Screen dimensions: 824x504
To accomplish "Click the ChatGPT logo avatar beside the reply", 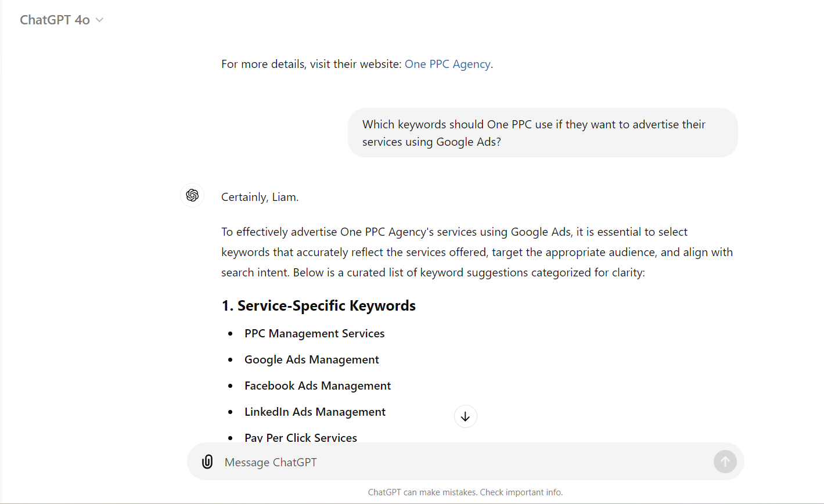I will coord(192,195).
